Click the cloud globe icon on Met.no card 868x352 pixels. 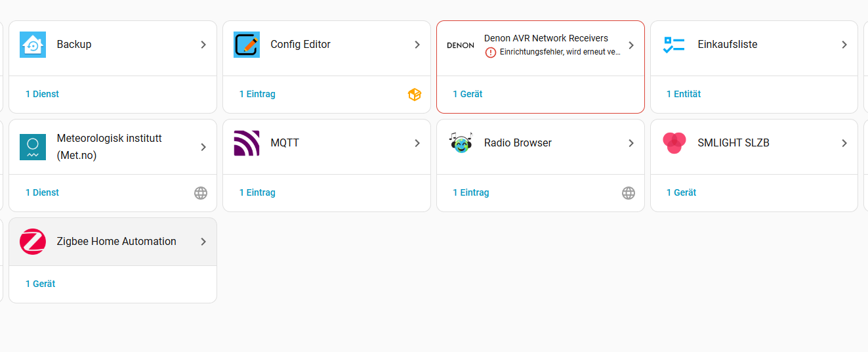coord(201,193)
